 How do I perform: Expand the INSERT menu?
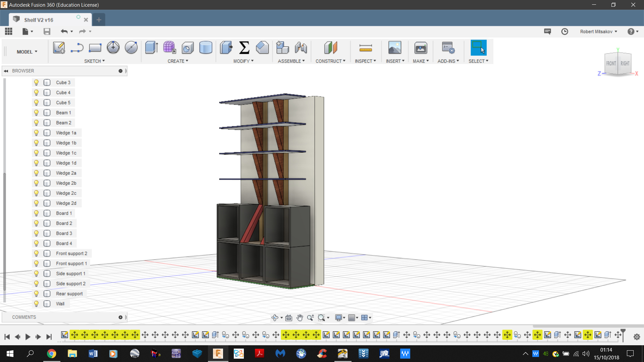395,61
